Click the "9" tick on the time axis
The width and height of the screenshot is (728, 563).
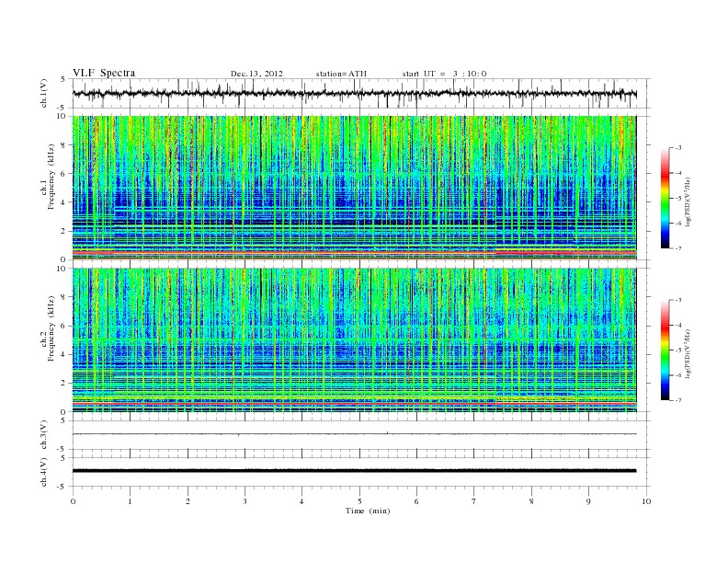pyautogui.click(x=588, y=501)
